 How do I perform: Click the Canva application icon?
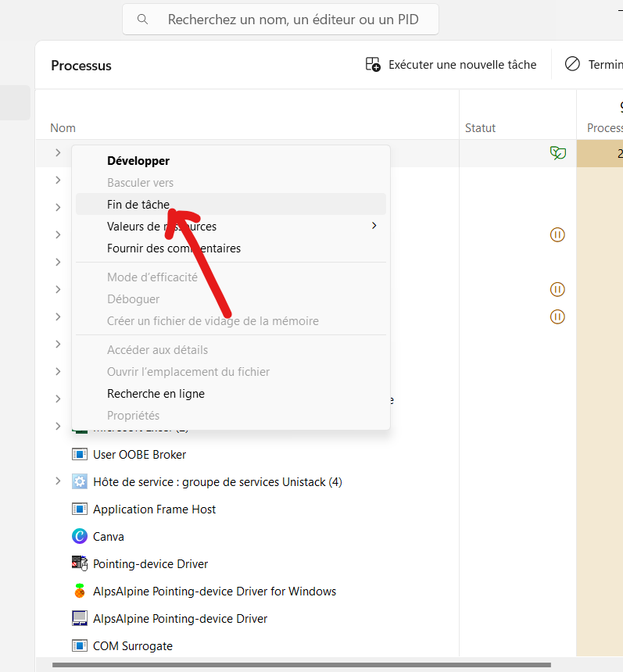click(x=80, y=536)
